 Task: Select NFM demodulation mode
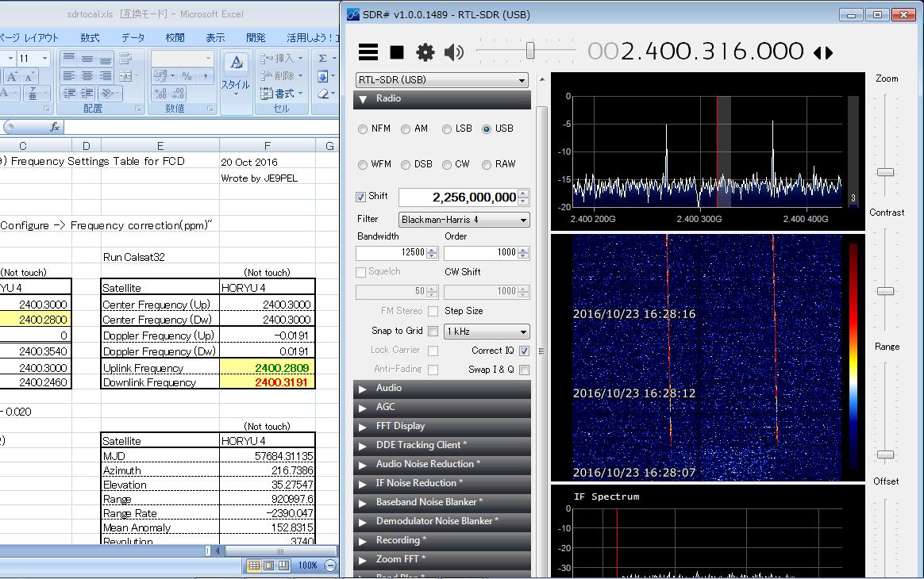pos(363,129)
